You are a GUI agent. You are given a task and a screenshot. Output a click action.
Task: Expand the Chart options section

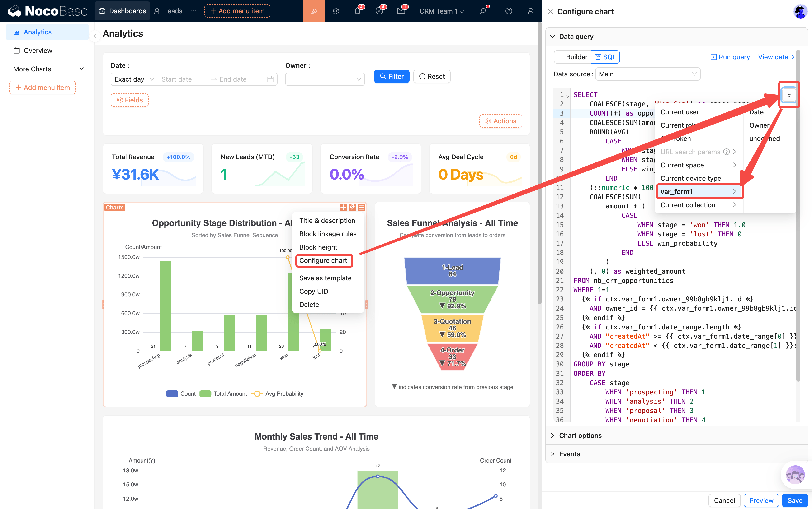click(580, 435)
